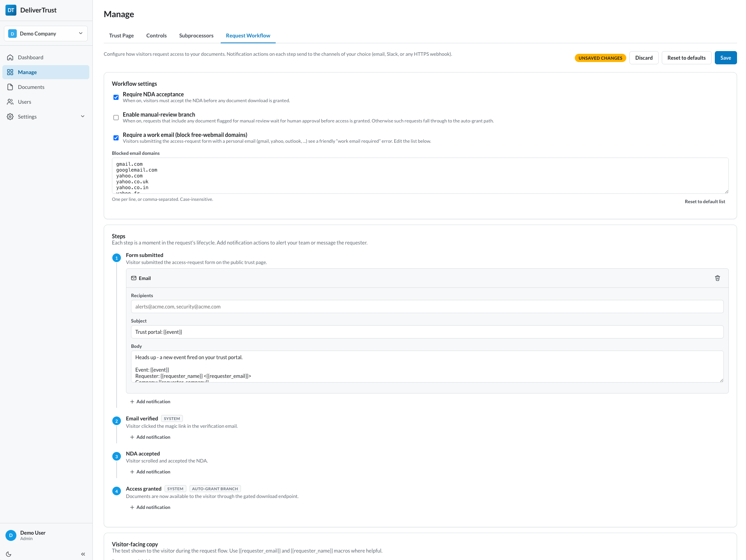This screenshot has height=560, width=746.
Task: Click the Demo User avatar icon
Action: 11,535
